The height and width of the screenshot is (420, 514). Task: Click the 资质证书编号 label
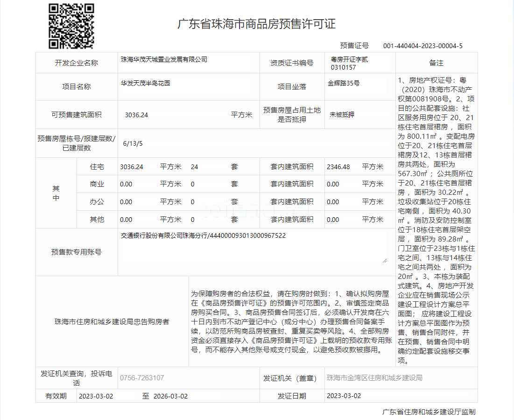click(292, 63)
